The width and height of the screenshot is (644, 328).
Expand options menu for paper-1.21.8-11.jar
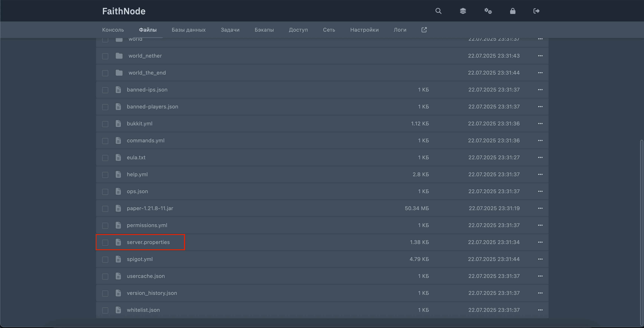click(540, 208)
